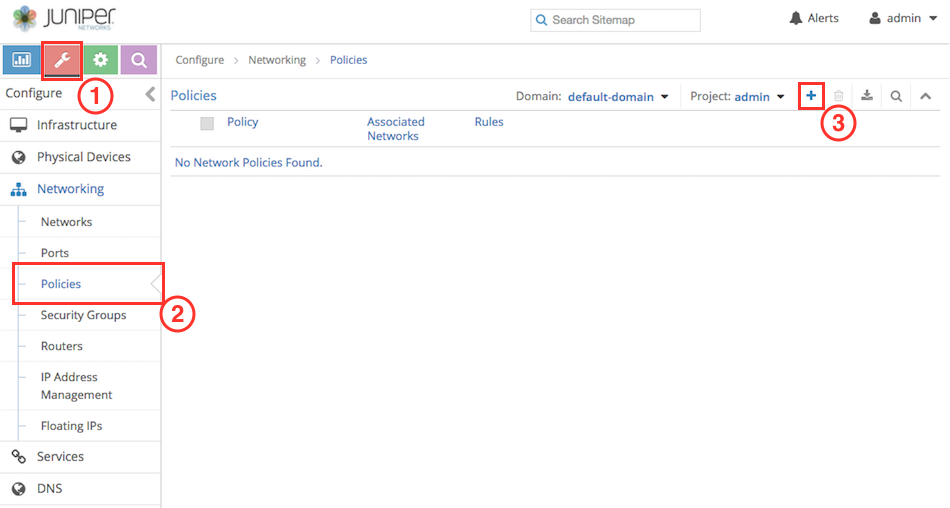Open Alerts from the bell icon
Screen dimensions: 950x508
[x=814, y=18]
